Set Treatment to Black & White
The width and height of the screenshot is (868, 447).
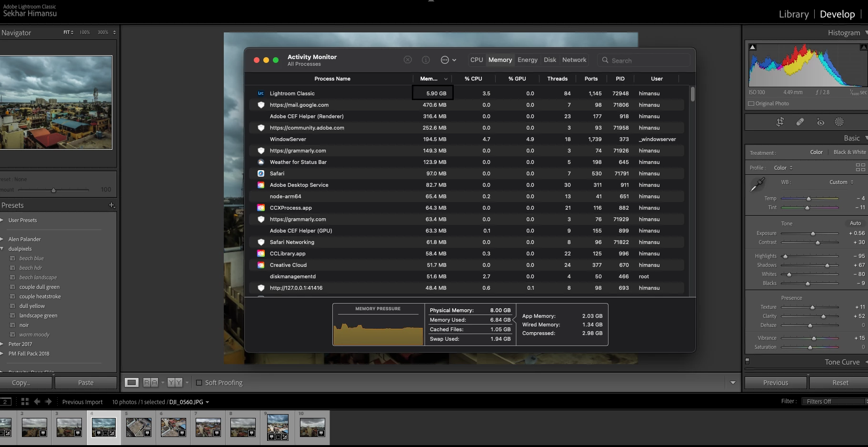pos(849,152)
